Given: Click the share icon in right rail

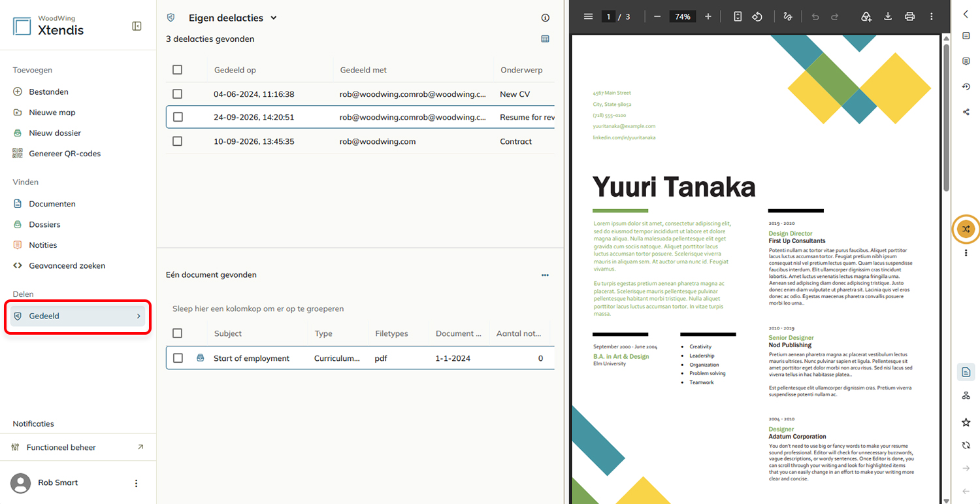Looking at the screenshot, I should 966,112.
